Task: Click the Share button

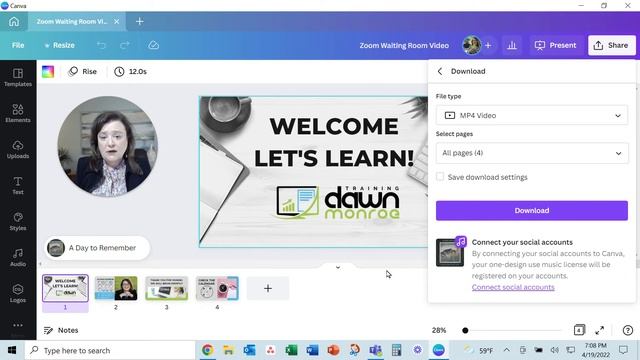Action: tap(611, 45)
